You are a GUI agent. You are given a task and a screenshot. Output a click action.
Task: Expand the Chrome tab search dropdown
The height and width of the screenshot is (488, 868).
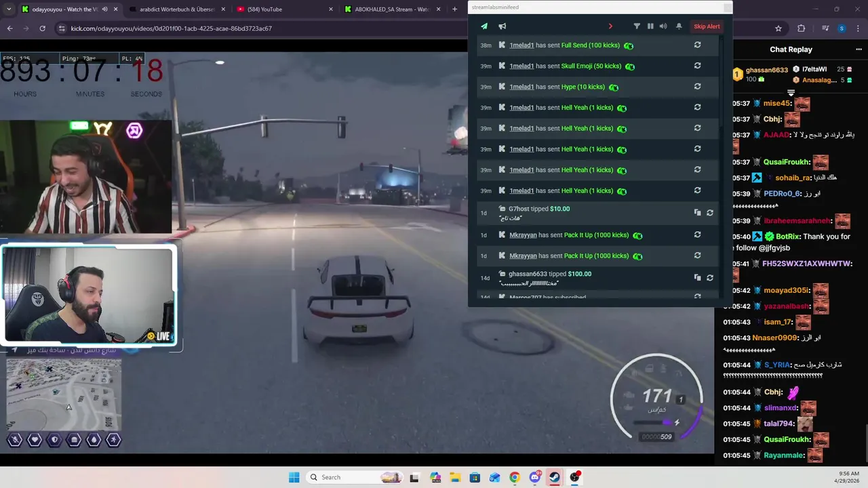point(7,9)
